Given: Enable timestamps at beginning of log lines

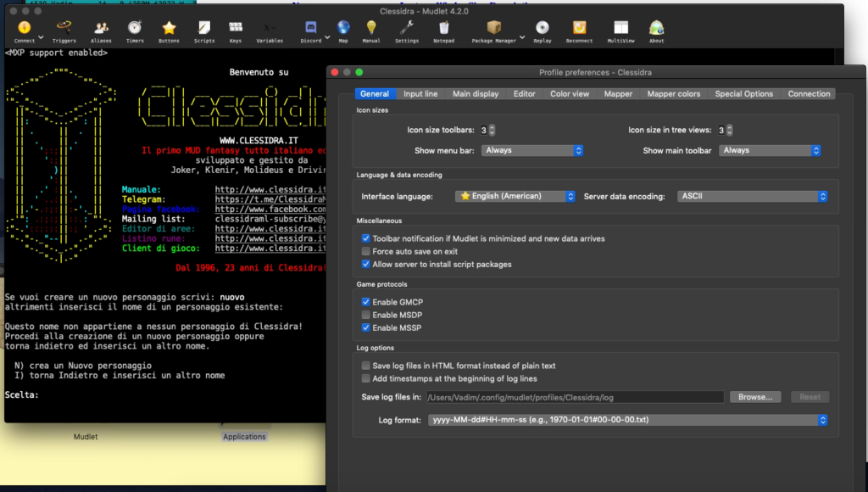Looking at the screenshot, I should click(x=366, y=379).
